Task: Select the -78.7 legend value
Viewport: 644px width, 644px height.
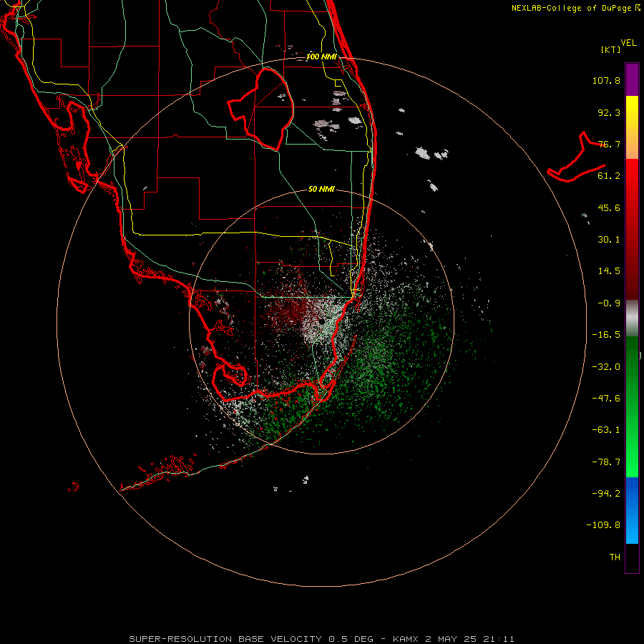Action: 606,462
